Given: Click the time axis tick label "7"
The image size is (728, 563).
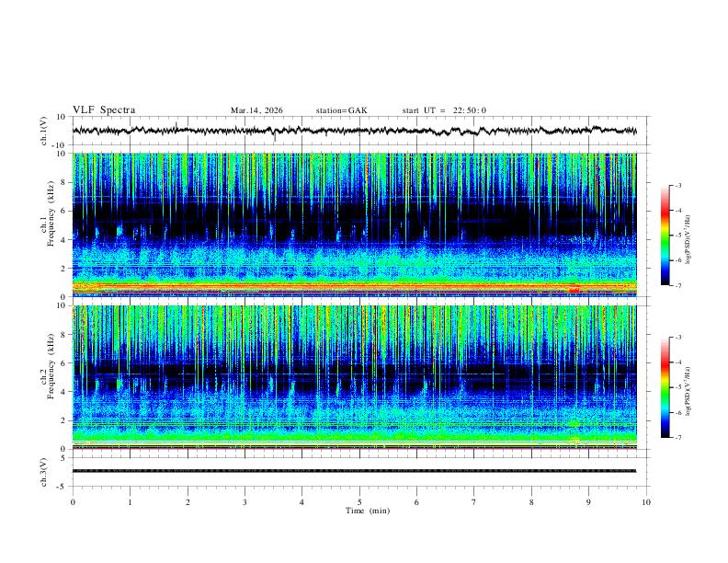Looking at the screenshot, I should (x=474, y=502).
